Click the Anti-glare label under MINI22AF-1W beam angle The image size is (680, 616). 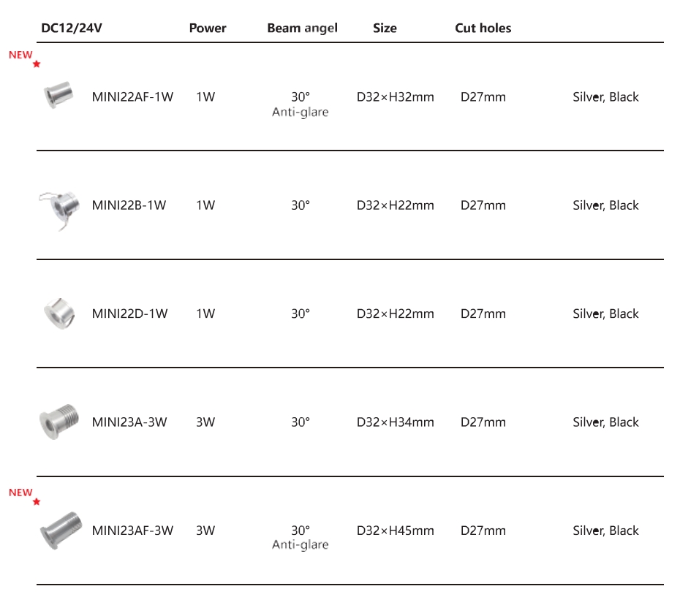point(300,113)
